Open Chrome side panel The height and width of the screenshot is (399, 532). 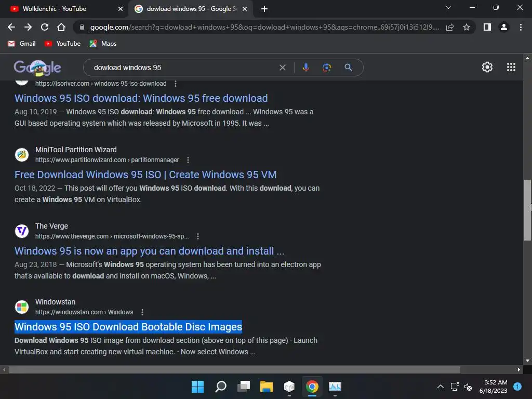487,27
